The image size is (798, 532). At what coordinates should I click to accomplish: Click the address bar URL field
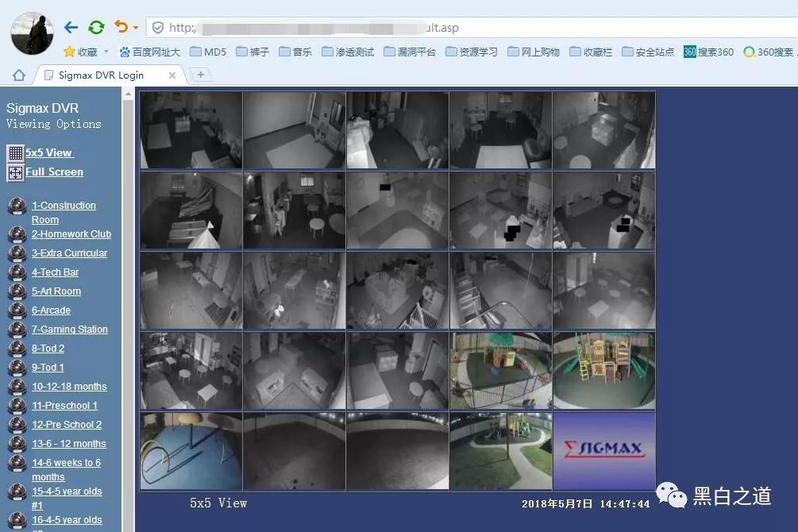(x=473, y=28)
